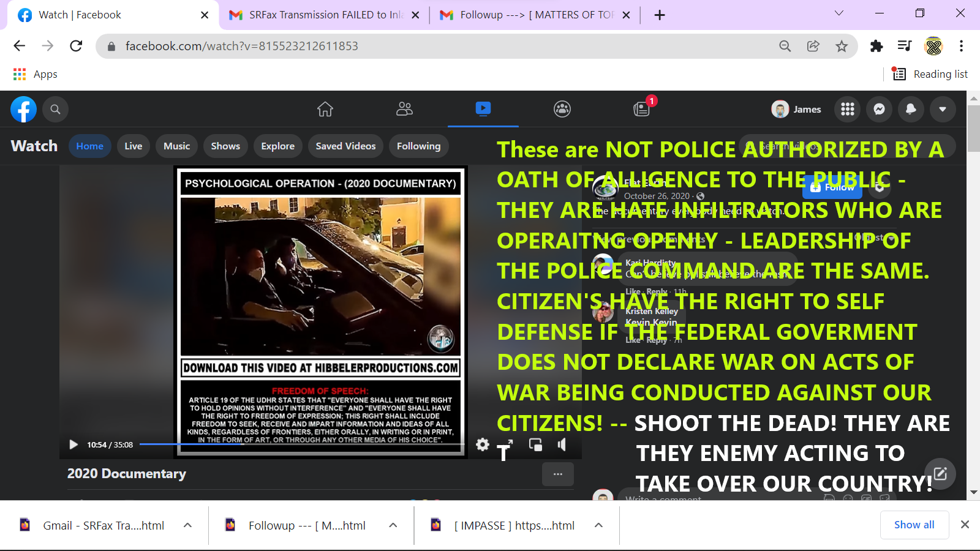Open Saved Videos in Watch
Image resolution: width=980 pixels, height=551 pixels.
pyautogui.click(x=346, y=146)
